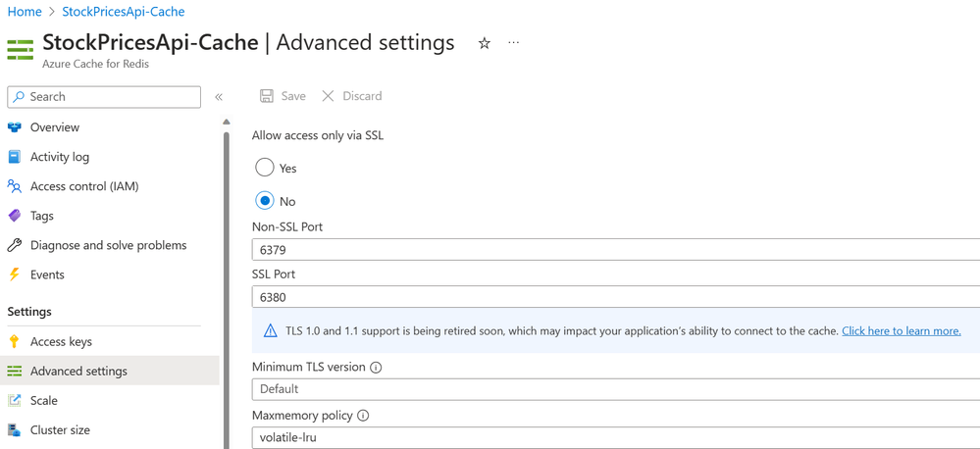This screenshot has width=980, height=449.
Task: Click the Discard X icon
Action: coord(329,96)
